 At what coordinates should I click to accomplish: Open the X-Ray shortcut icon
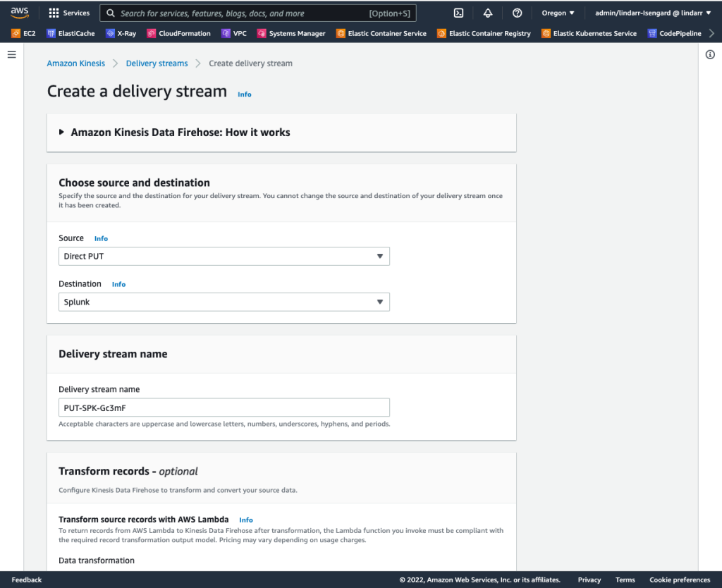pyautogui.click(x=110, y=33)
